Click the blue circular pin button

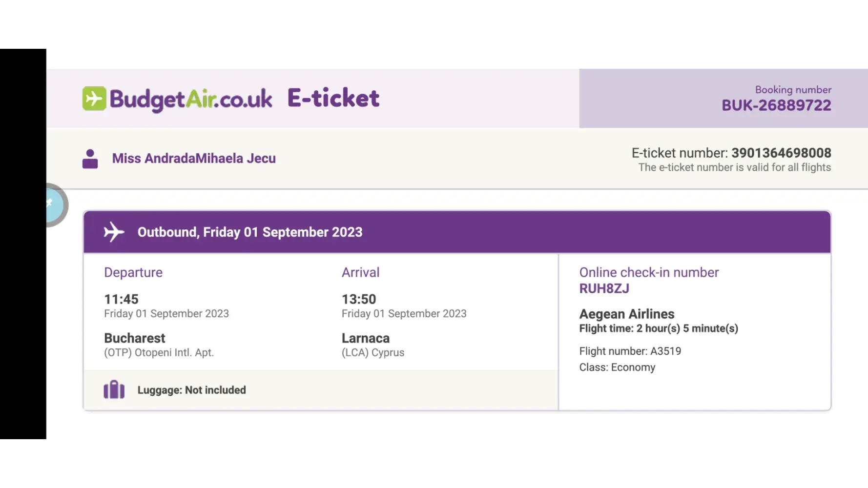[x=55, y=205]
